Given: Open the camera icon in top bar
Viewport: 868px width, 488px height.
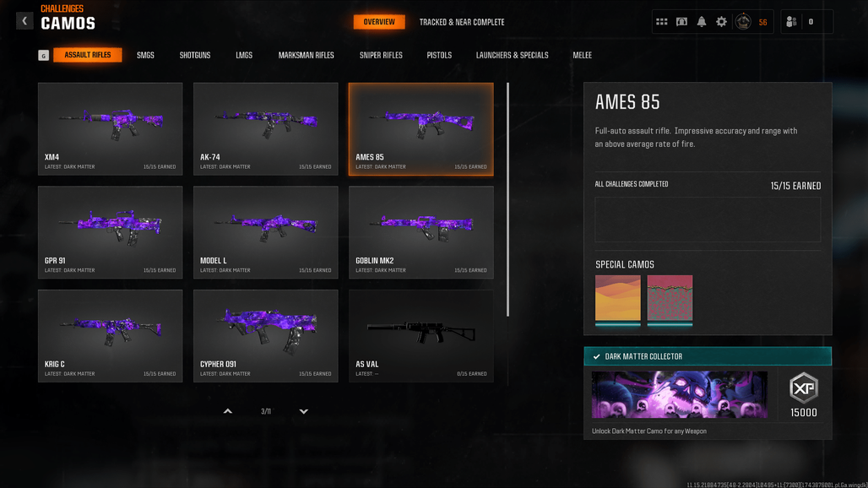Looking at the screenshot, I should tap(681, 22).
